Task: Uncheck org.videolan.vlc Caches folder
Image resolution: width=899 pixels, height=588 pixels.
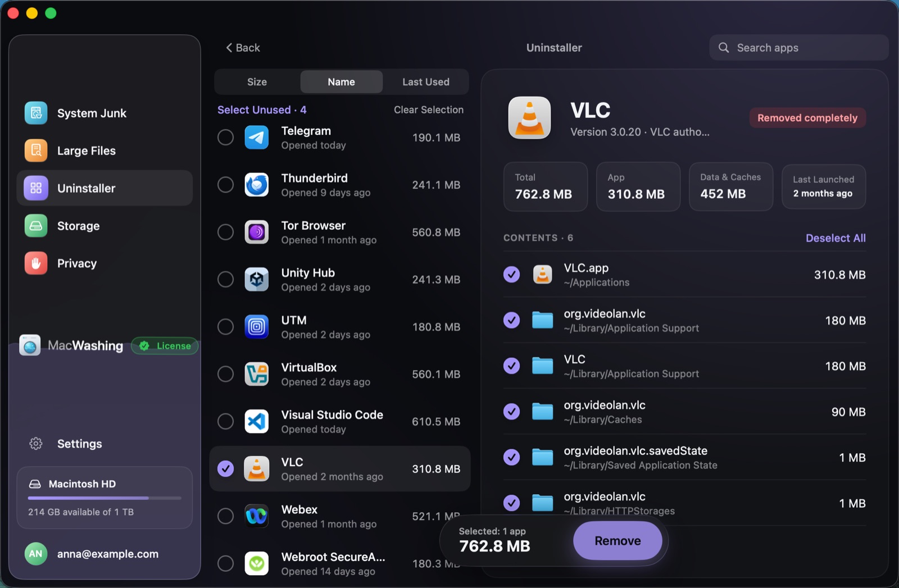Action: 511,412
